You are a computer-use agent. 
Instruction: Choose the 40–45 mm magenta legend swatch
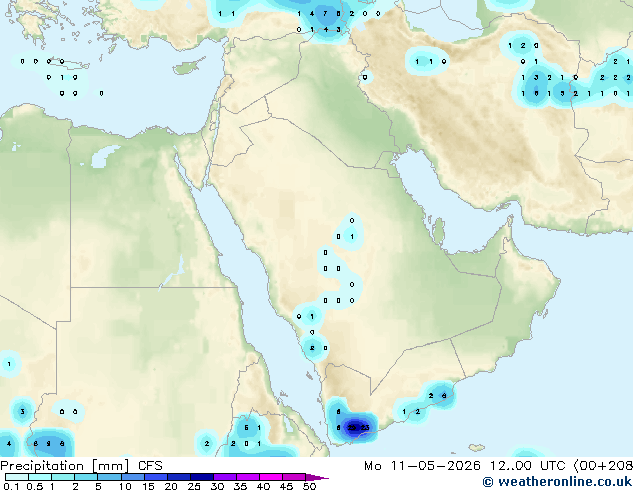click(x=271, y=477)
